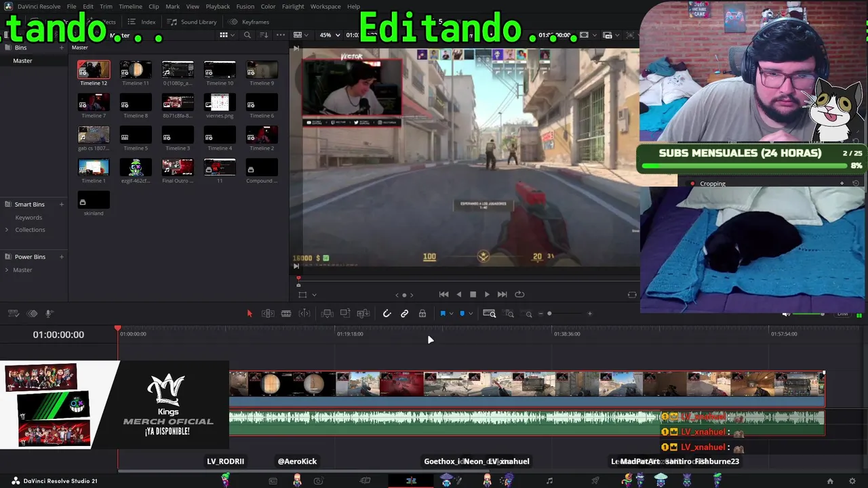Toggle the Keyframes panel

[249, 22]
